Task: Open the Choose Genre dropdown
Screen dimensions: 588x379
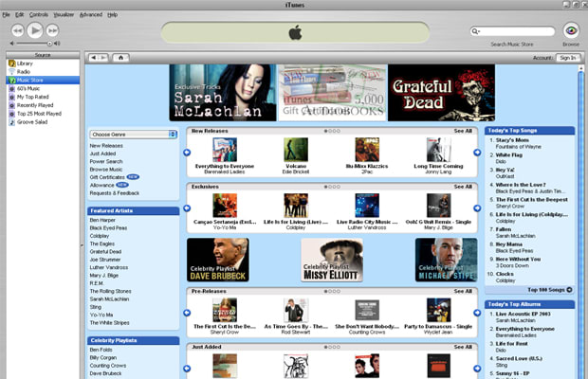Action: (133, 135)
